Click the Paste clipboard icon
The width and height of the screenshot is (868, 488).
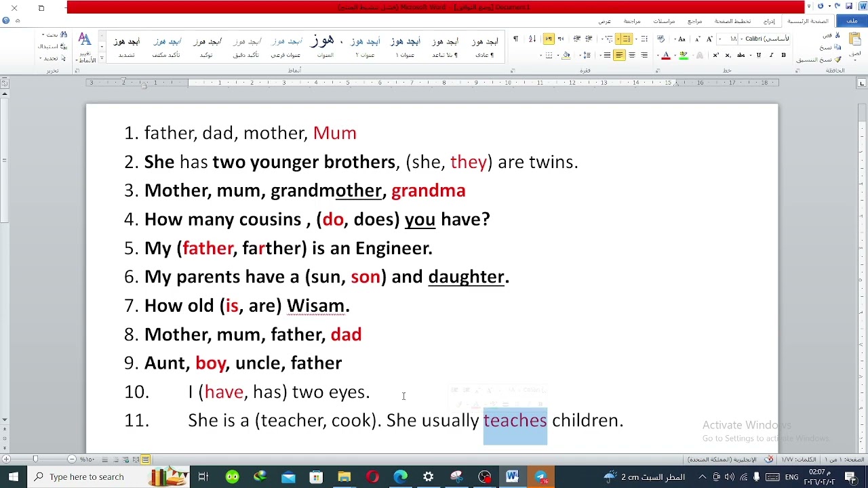(854, 39)
